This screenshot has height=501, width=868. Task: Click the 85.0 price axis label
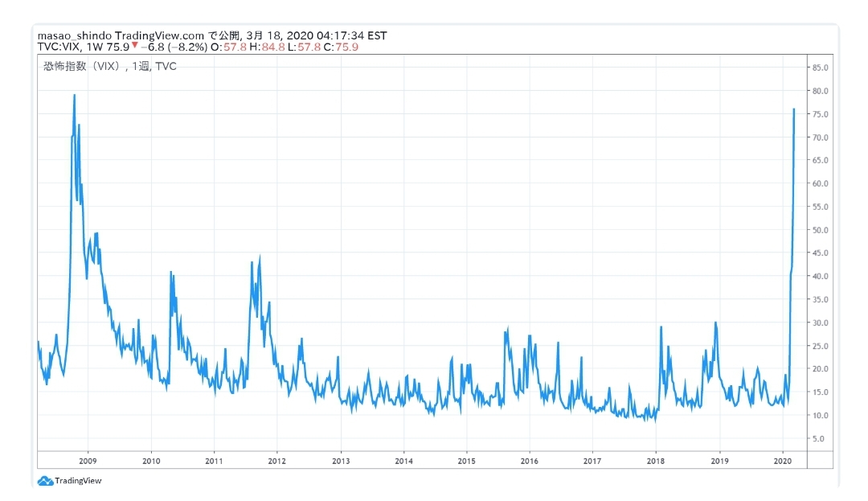click(820, 68)
